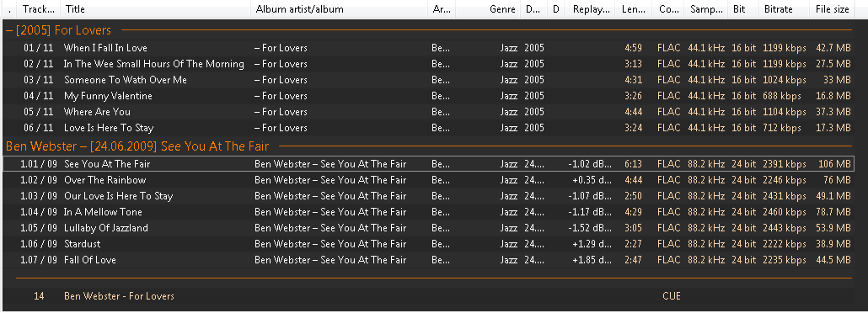Click the Bit column header

[x=743, y=9]
